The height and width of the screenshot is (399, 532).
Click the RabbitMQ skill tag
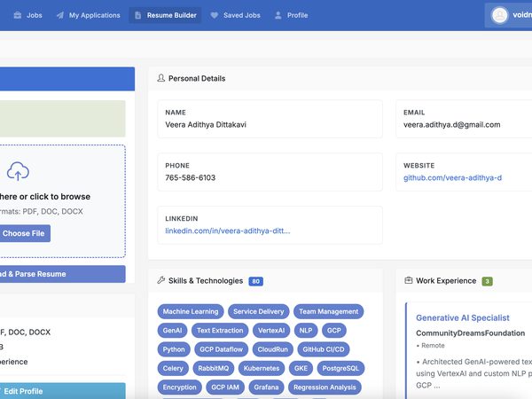point(214,369)
